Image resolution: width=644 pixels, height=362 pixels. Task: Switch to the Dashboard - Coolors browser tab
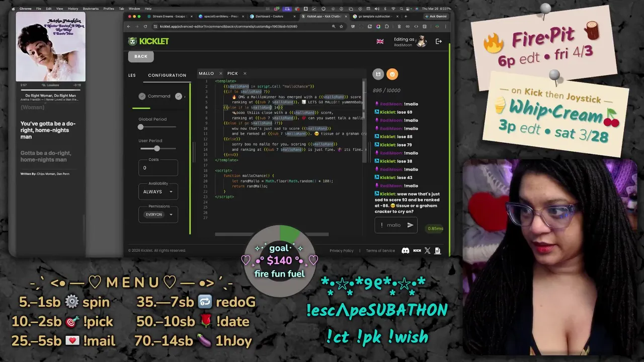pyautogui.click(x=273, y=16)
